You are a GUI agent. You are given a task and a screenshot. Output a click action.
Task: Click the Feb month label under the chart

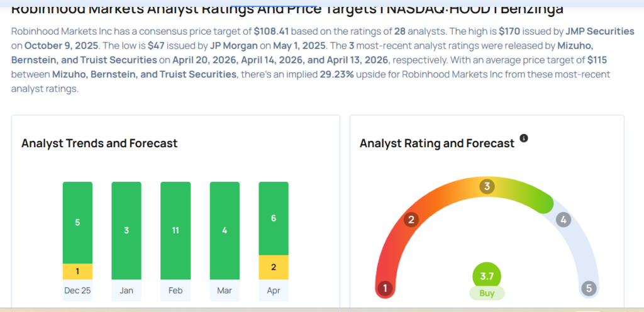175,292
